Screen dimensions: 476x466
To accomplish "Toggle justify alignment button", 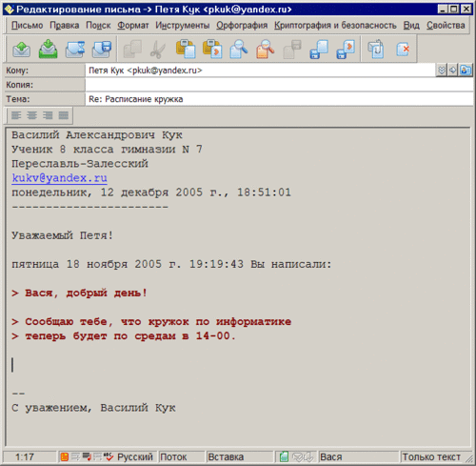I will coord(64,115).
